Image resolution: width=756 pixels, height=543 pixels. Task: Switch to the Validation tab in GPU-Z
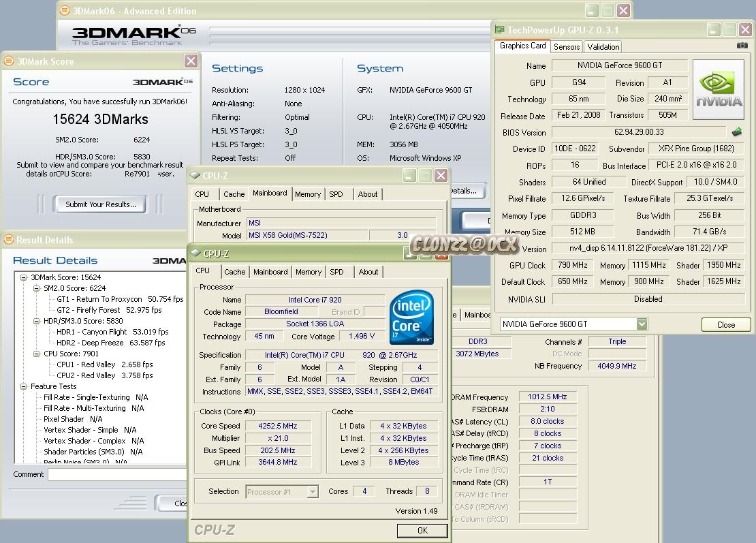pos(603,47)
